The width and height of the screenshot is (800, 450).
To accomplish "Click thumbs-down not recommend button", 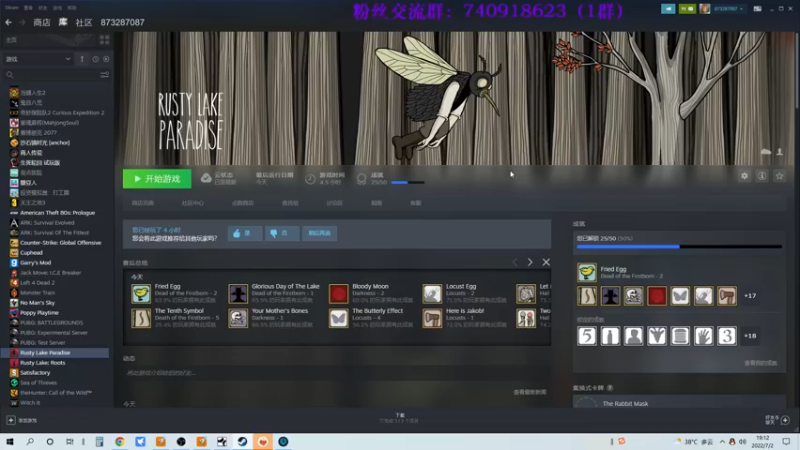I will pyautogui.click(x=282, y=233).
